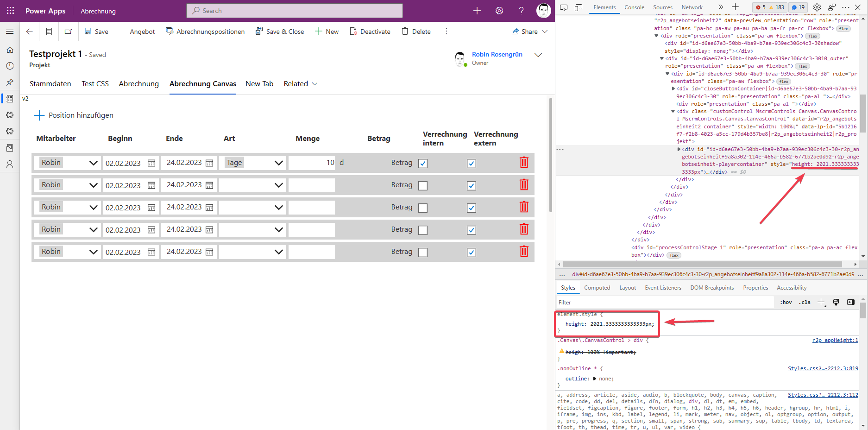
Task: Click the Styles pane vertical scrollbar
Action: (x=863, y=310)
